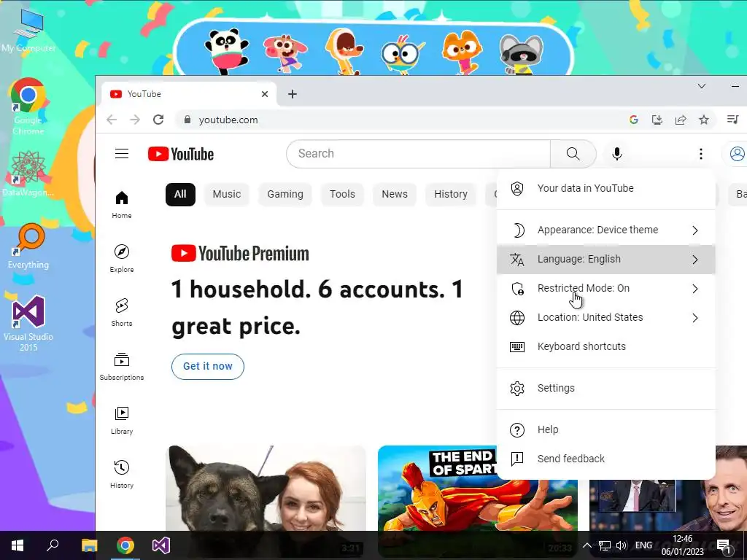Open File Explorer from the taskbar

point(89,545)
